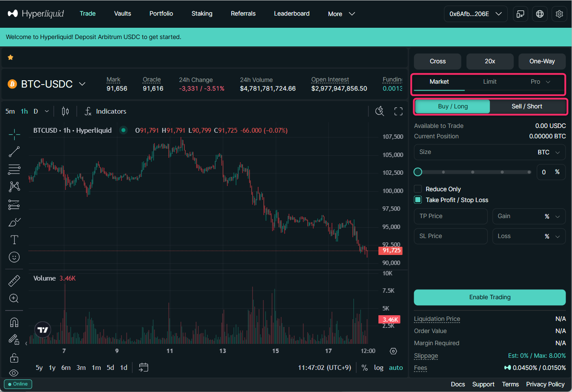572x392 pixels.
Task: Enable the Reduce Only checkbox
Action: pos(418,189)
